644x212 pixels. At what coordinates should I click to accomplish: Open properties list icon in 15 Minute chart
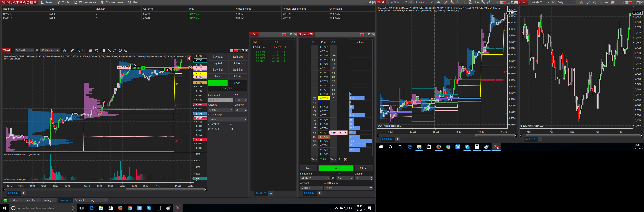click(126, 50)
